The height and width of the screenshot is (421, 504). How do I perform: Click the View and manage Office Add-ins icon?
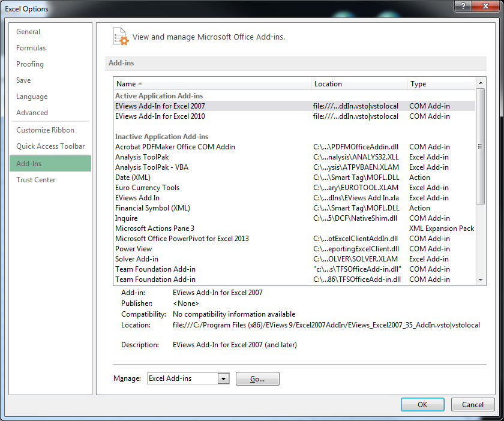(x=120, y=36)
